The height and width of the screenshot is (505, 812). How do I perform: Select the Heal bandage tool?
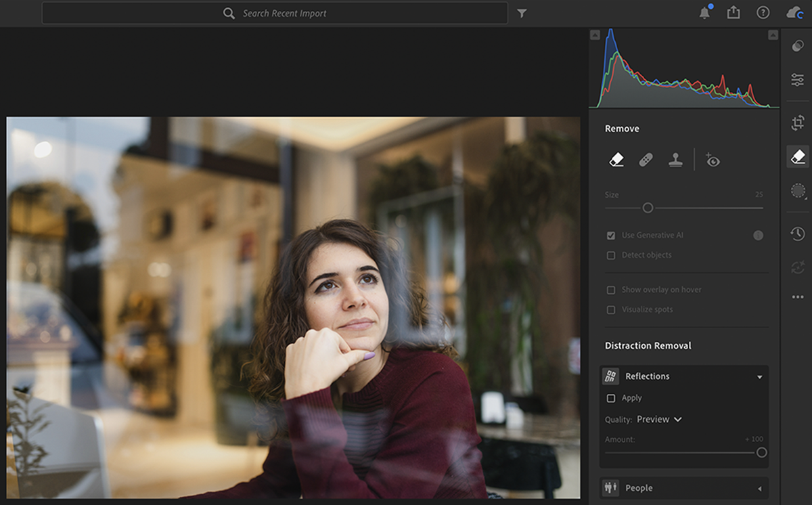[646, 160]
